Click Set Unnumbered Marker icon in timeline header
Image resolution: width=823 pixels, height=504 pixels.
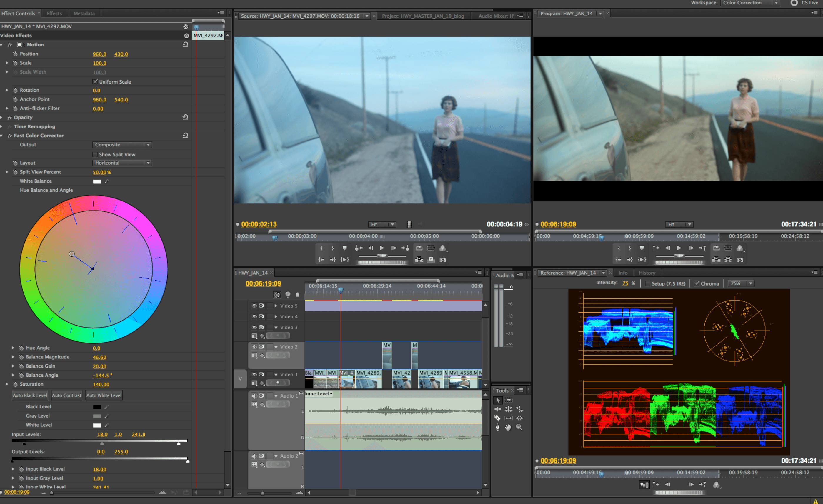click(x=298, y=295)
